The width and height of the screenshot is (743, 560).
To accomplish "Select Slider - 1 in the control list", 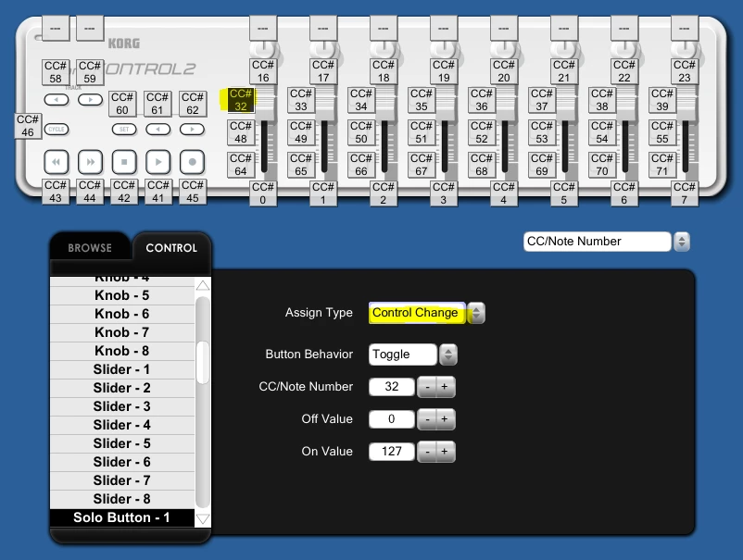I will tap(122, 369).
